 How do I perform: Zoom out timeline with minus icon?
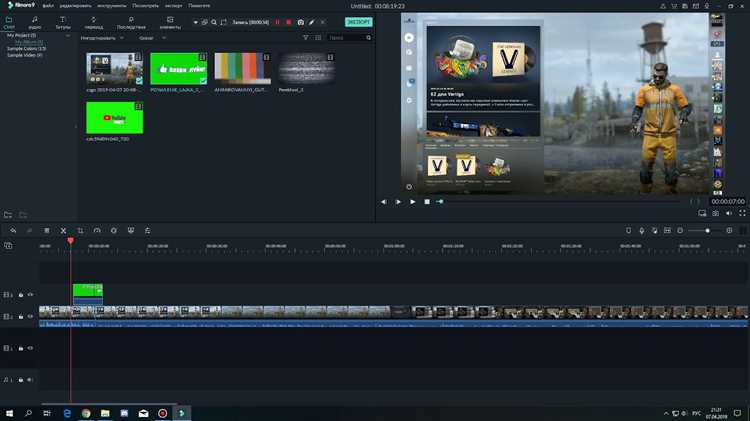[680, 231]
